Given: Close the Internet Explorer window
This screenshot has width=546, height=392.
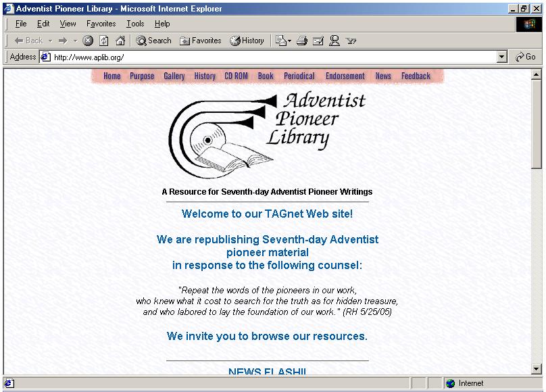Looking at the screenshot, I should [x=537, y=9].
